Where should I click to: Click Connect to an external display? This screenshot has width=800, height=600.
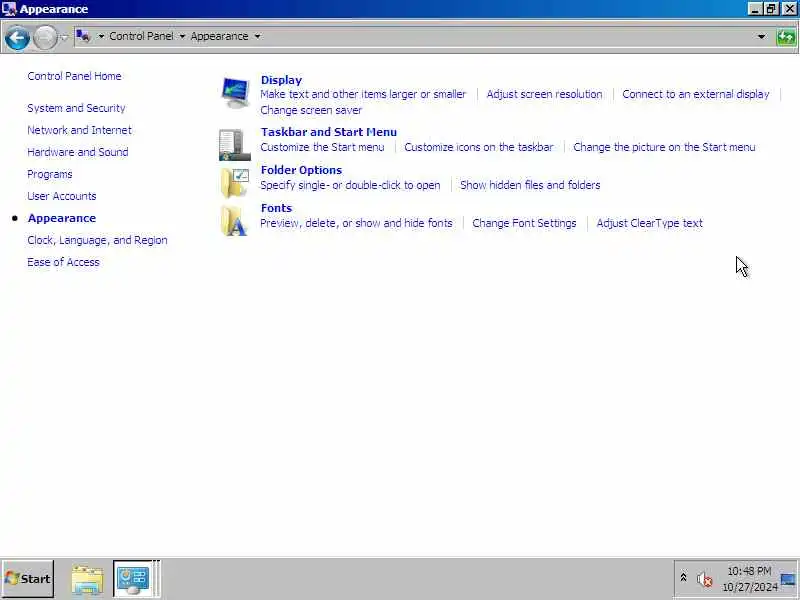695,94
